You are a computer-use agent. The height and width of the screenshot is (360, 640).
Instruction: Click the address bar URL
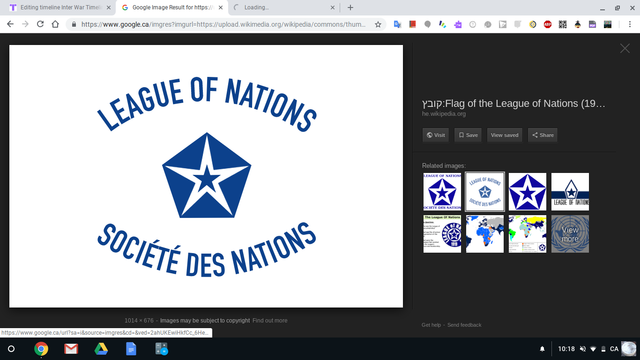point(223,24)
